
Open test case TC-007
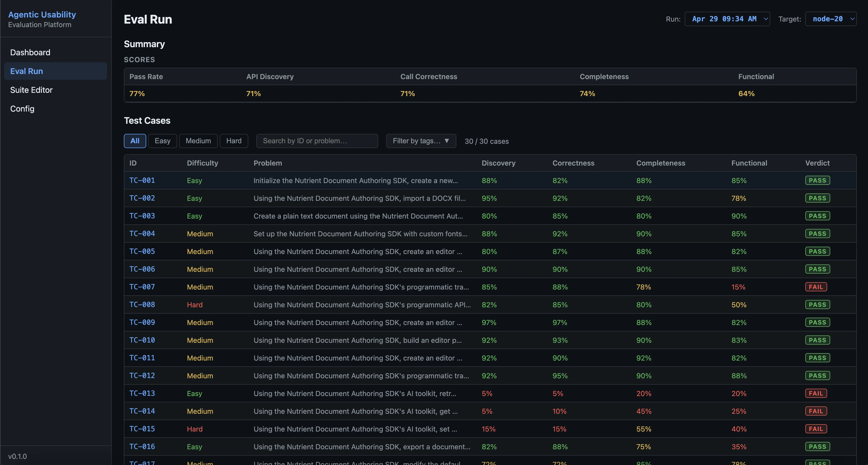[x=142, y=287]
